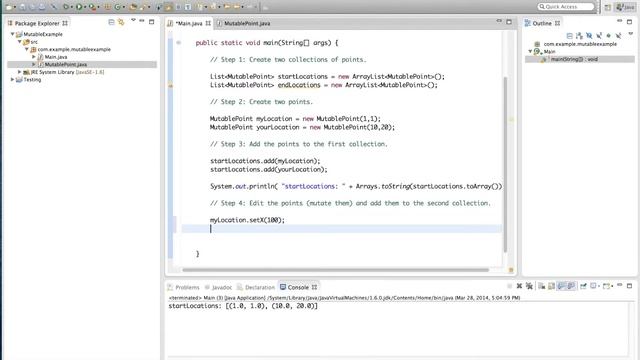
Task: Click the green Run button in toolbar
Action: coord(79,7)
